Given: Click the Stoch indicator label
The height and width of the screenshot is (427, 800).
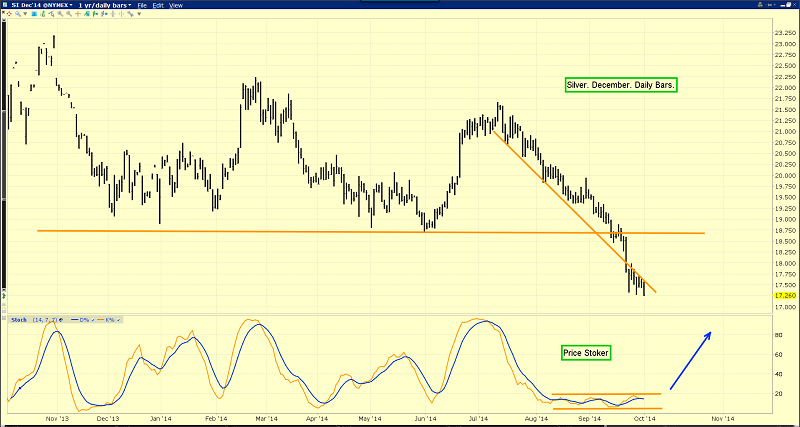Looking at the screenshot, I should 17,320.
